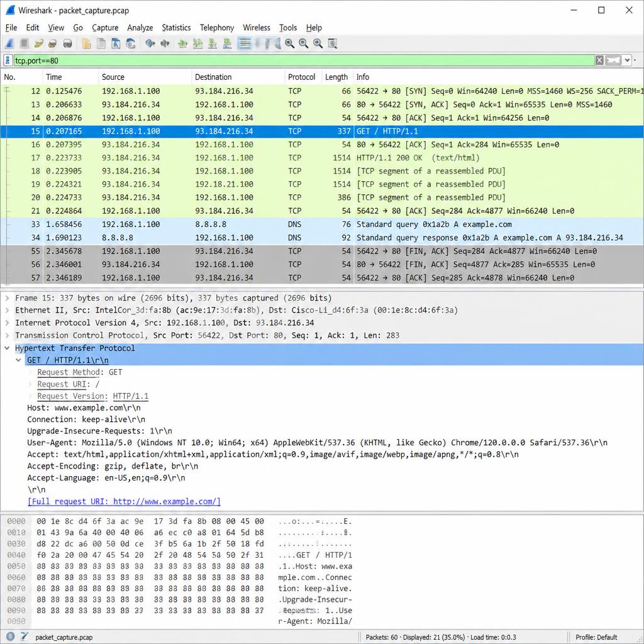Click the reset zoom magnifier icon
Screen dimensions: 644x644
click(x=318, y=43)
